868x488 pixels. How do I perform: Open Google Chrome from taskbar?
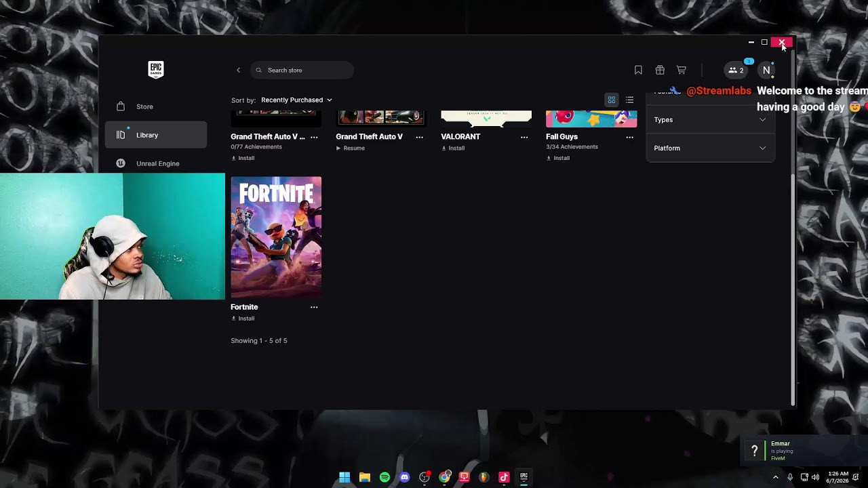coord(444,477)
